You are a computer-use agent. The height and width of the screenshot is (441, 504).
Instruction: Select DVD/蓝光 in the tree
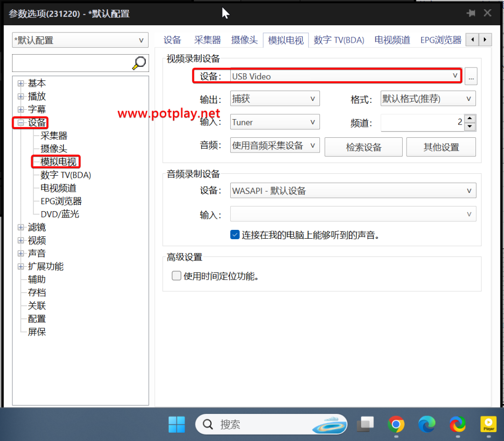(x=60, y=215)
